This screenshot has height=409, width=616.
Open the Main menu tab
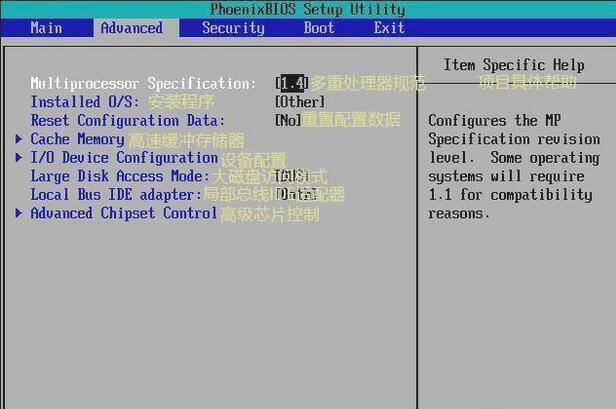pos(46,28)
